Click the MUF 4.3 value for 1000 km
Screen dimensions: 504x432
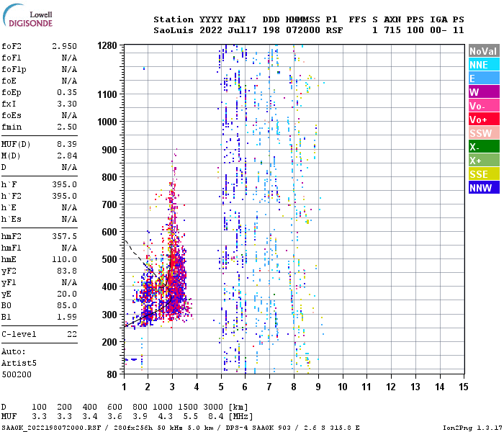coord(165,416)
